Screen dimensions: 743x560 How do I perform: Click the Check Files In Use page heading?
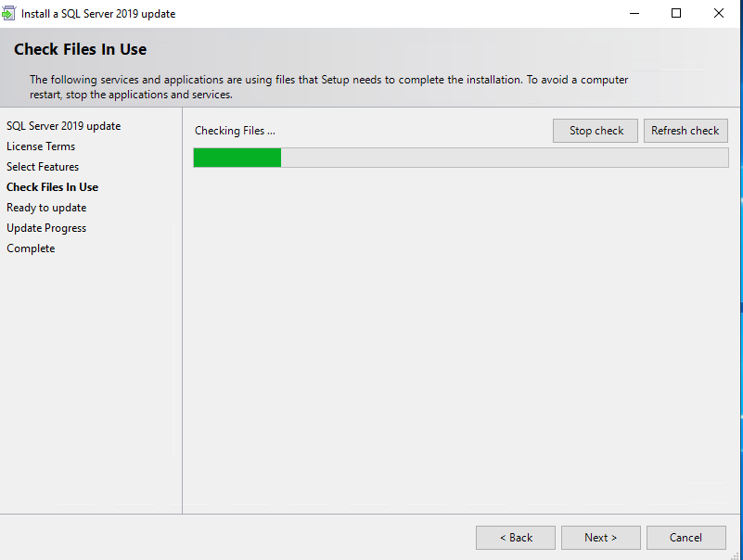(x=81, y=49)
